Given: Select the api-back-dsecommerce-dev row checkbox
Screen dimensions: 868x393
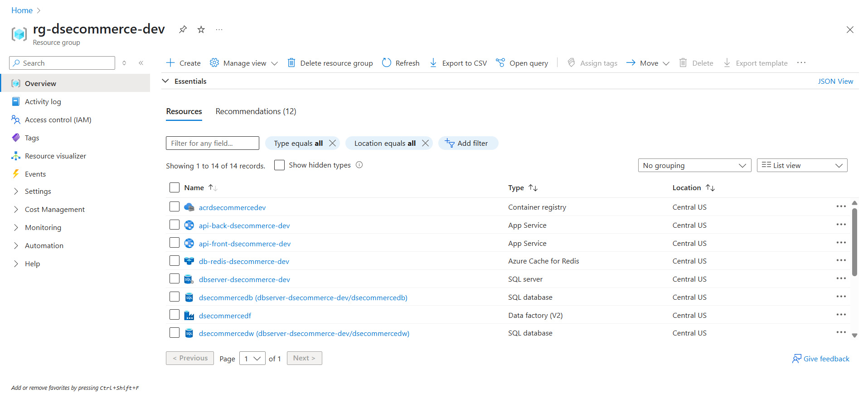Looking at the screenshot, I should click(175, 225).
